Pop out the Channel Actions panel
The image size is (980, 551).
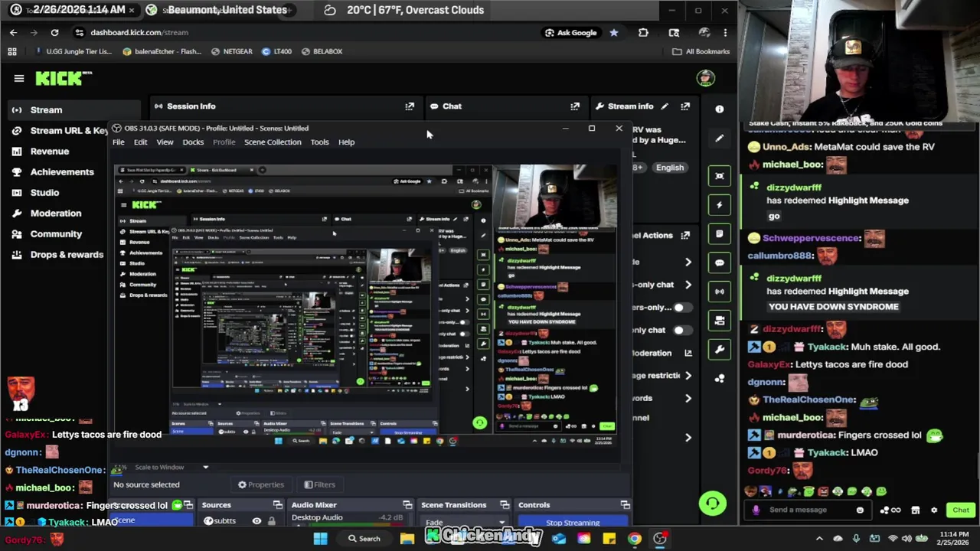click(685, 236)
